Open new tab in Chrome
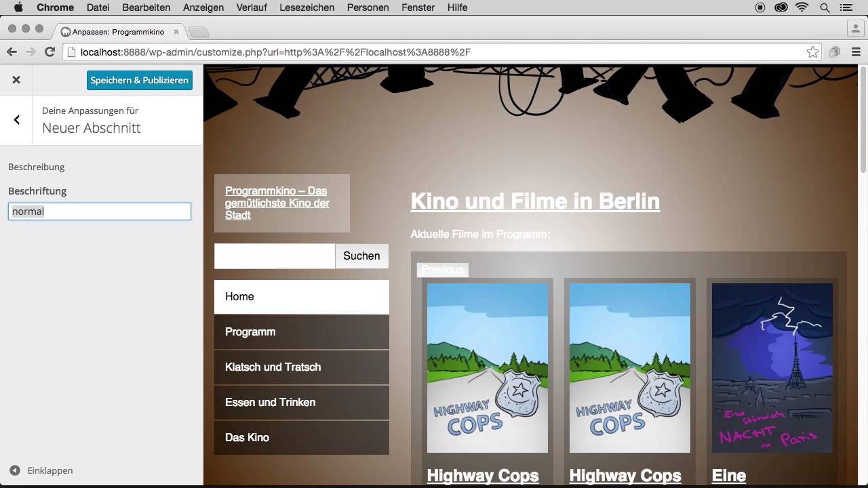 (199, 32)
